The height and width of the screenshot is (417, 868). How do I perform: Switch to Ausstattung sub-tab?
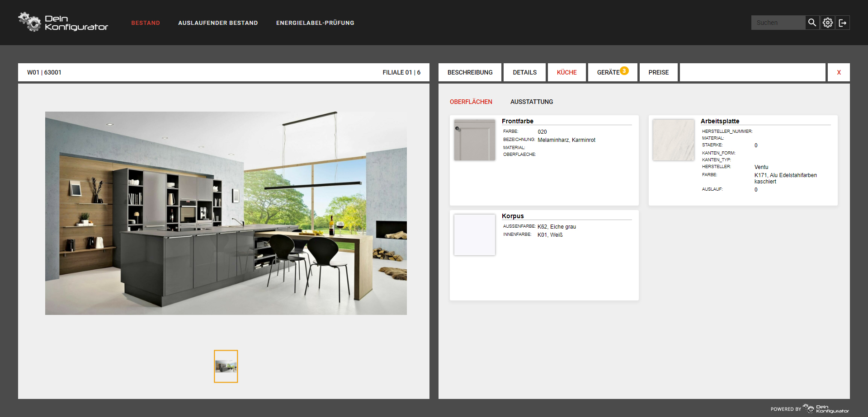pyautogui.click(x=532, y=102)
